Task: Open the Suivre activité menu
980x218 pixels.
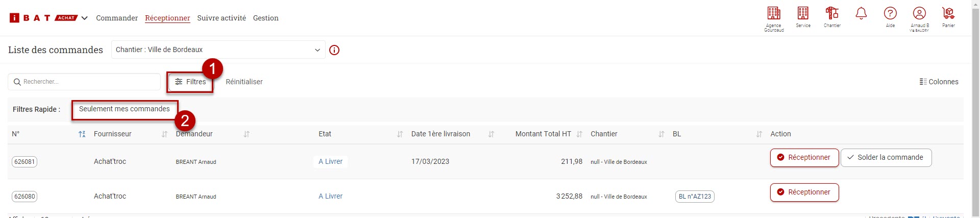Action: click(222, 18)
